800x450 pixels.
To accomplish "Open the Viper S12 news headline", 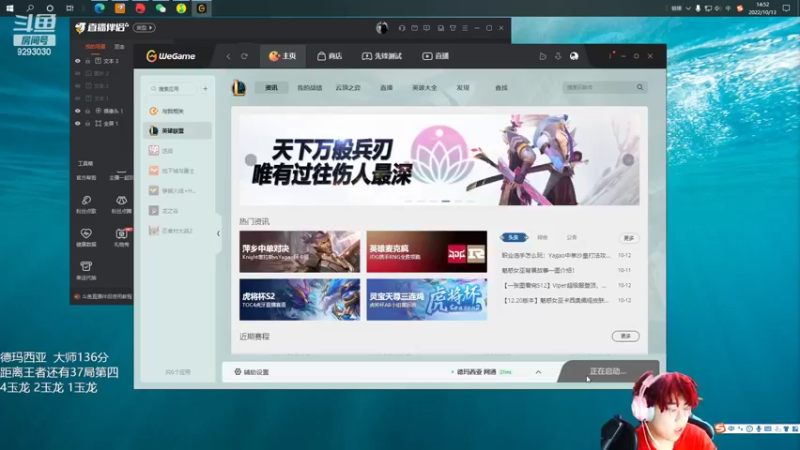I will 555,285.
